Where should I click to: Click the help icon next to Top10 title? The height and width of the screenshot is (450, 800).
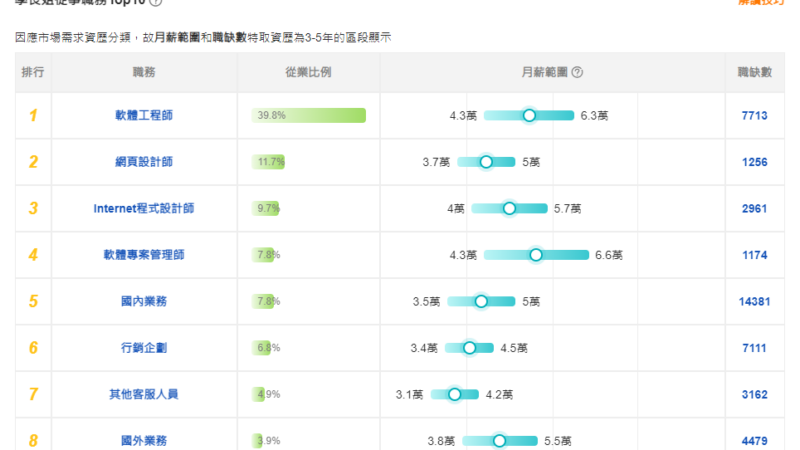click(x=156, y=3)
